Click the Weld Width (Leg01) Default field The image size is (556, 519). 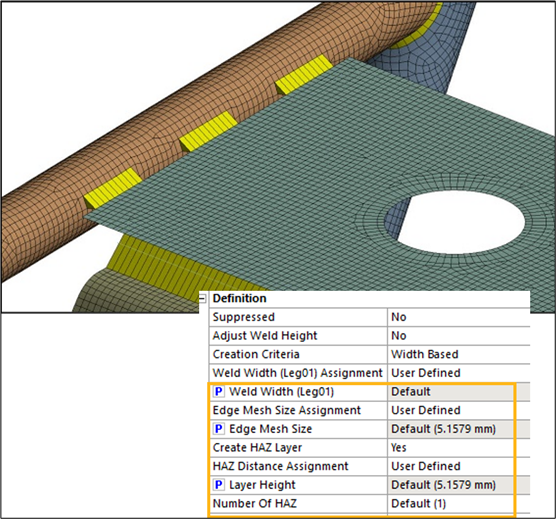tap(459, 392)
